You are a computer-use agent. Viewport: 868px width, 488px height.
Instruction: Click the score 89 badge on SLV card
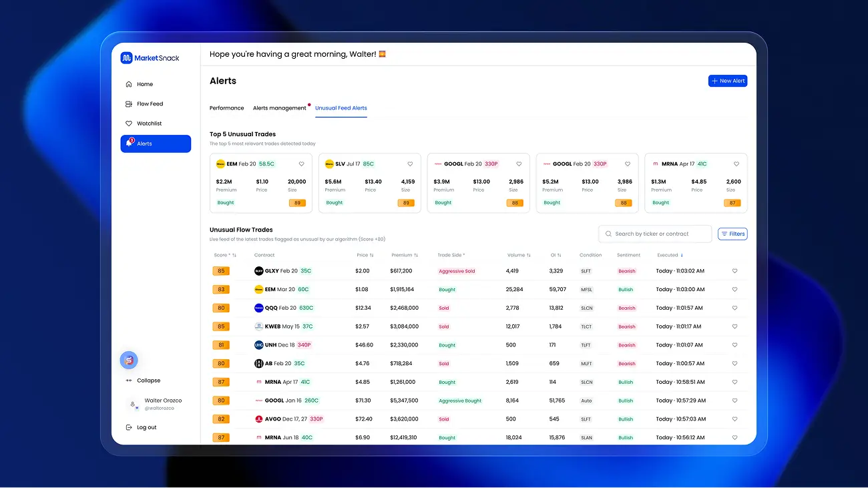[x=405, y=203]
